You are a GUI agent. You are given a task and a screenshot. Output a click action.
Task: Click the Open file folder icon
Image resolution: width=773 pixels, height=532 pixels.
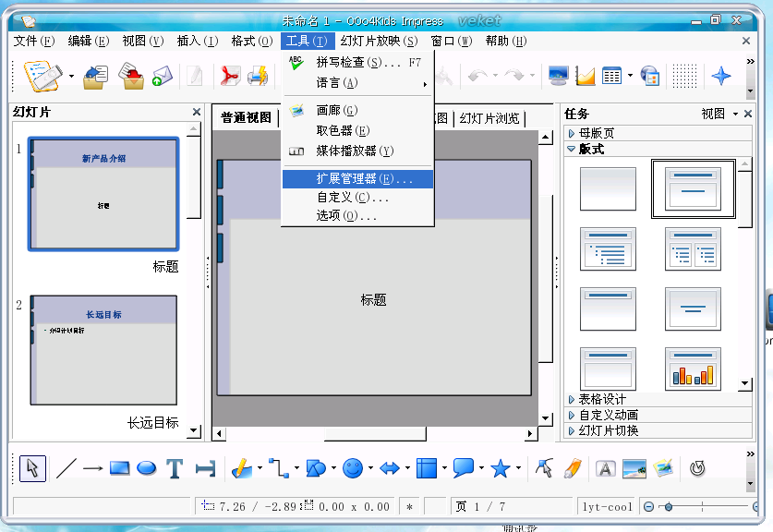click(96, 77)
